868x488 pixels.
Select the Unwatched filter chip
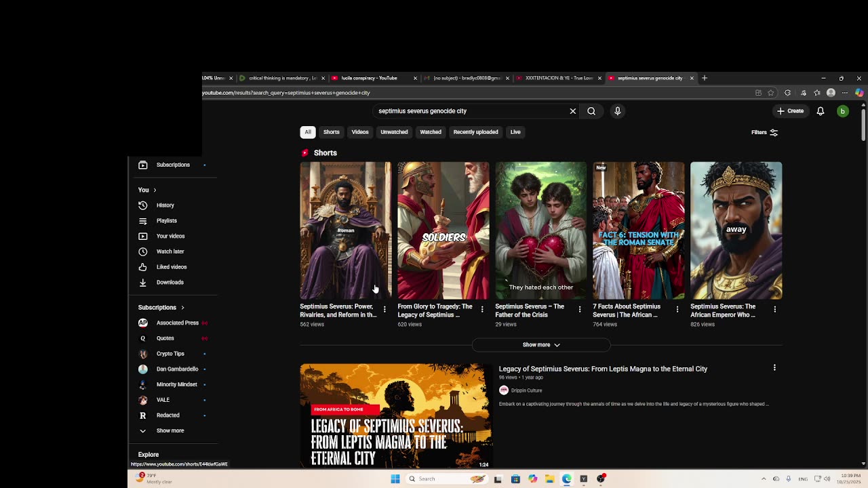tap(394, 132)
